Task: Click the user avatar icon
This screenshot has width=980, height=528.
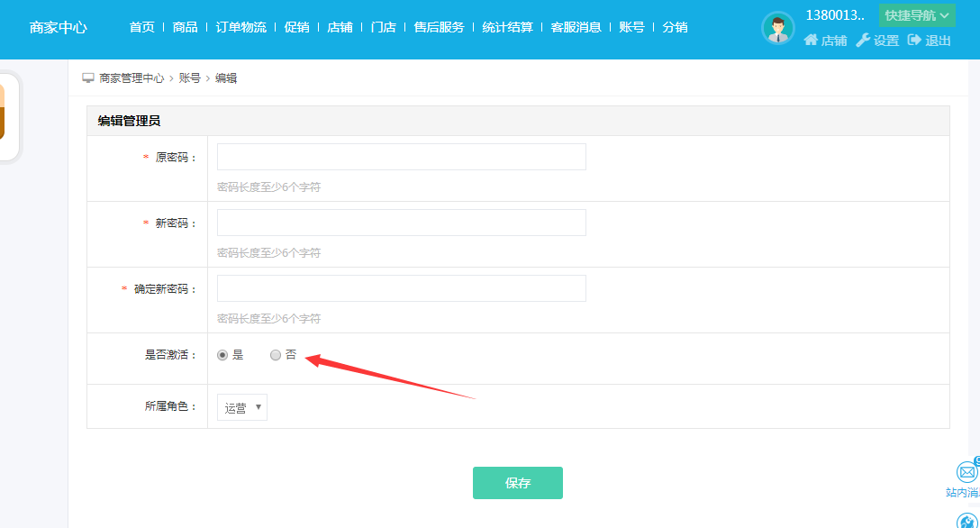Action: click(x=777, y=28)
